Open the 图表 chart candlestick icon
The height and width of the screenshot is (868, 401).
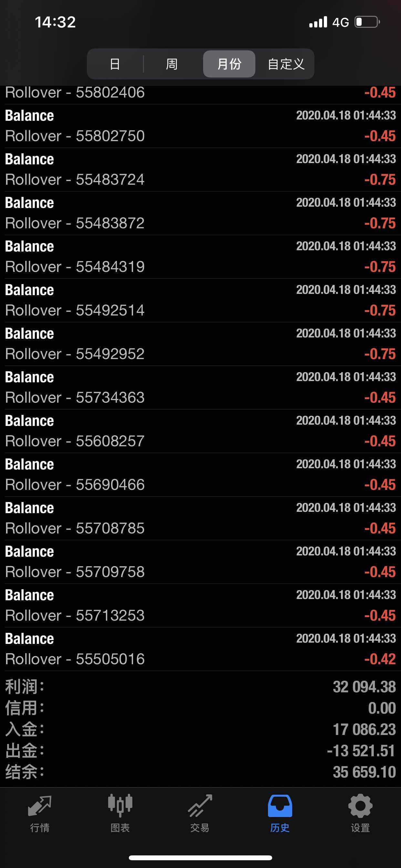pyautogui.click(x=120, y=806)
